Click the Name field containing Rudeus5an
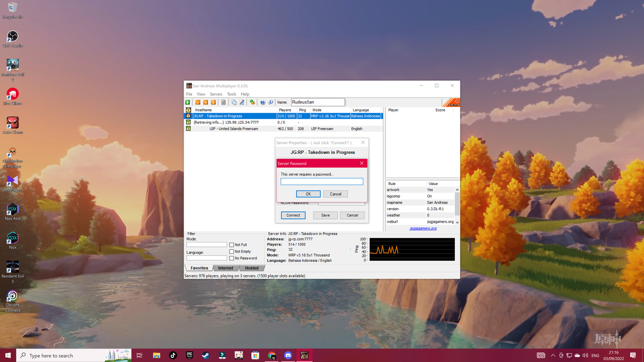Viewport: 644px width, 362px height. tap(317, 102)
